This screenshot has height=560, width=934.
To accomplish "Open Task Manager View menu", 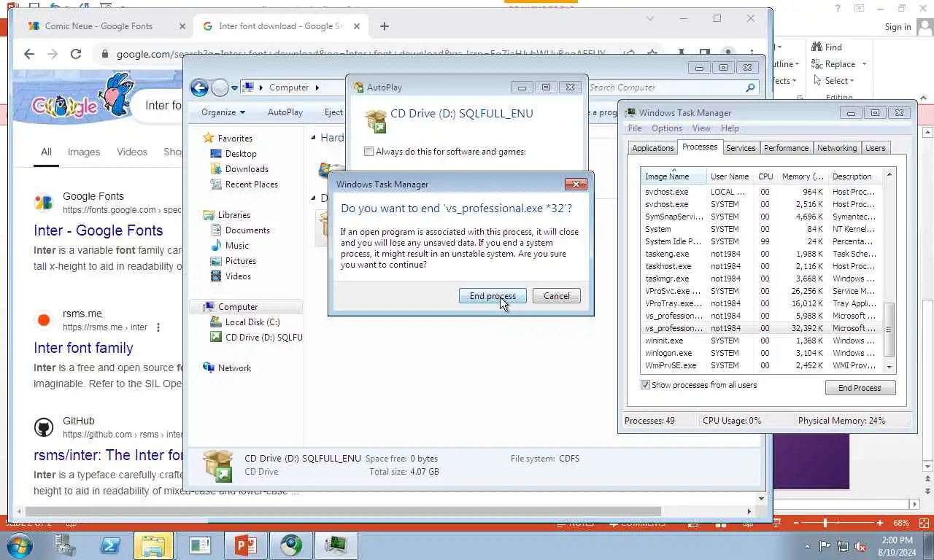I will [x=701, y=128].
